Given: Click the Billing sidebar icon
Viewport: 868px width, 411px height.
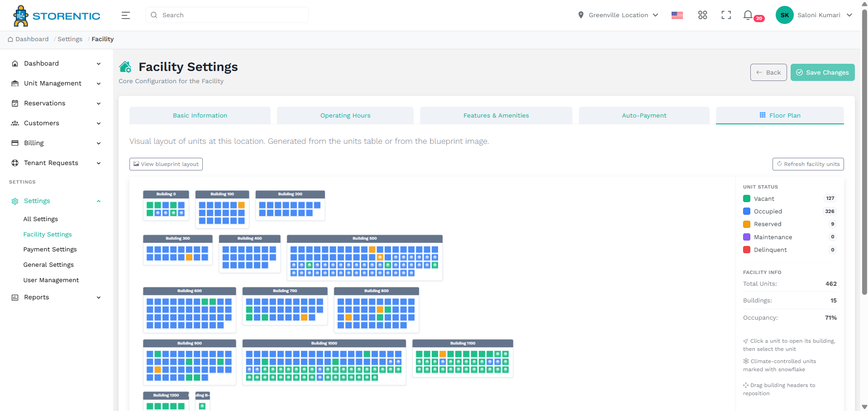Looking at the screenshot, I should pyautogui.click(x=15, y=143).
